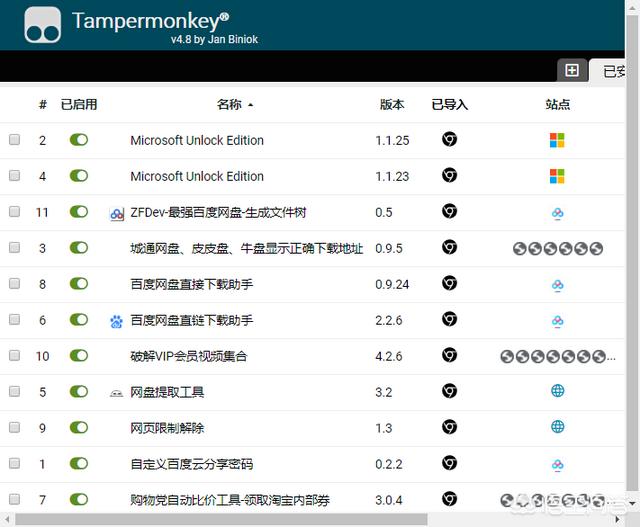Select checkbox for script number 2
The height and width of the screenshot is (527, 640).
(15, 139)
